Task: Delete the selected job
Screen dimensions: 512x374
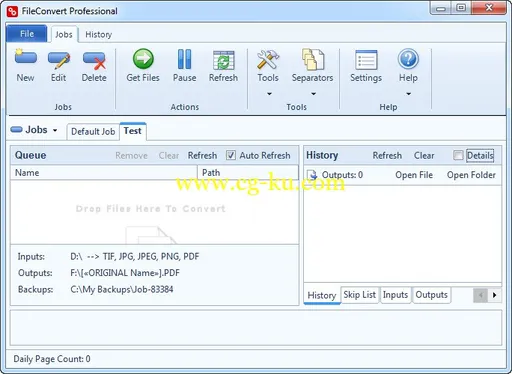Action: pos(94,66)
